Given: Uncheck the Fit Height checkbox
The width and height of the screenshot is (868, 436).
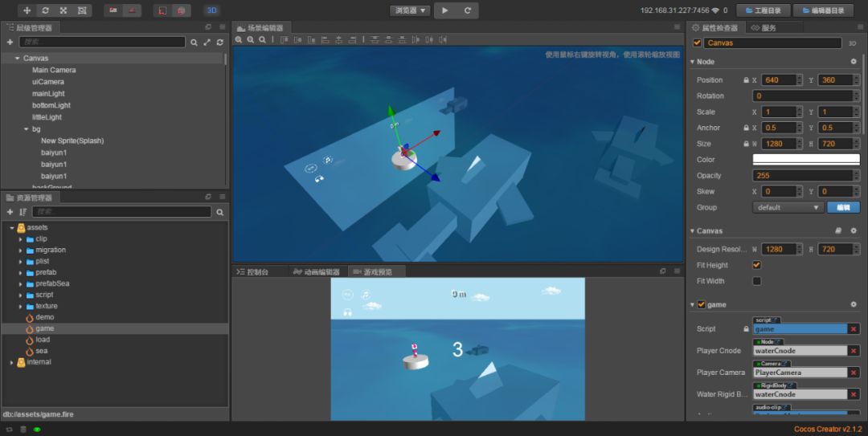Looking at the screenshot, I should [x=756, y=265].
